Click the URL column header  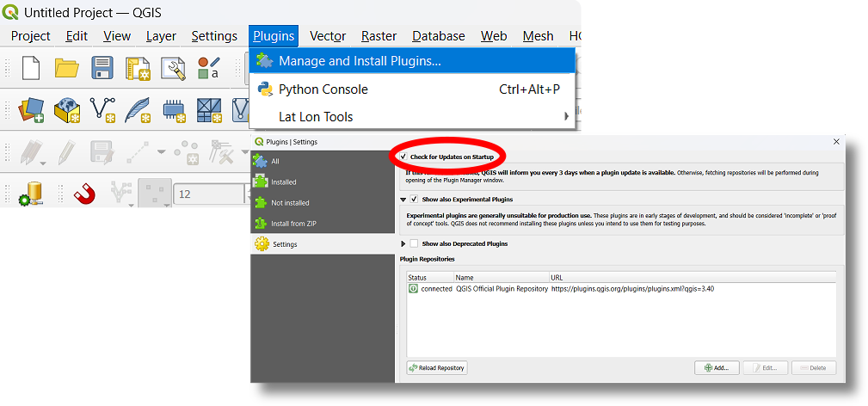click(x=692, y=278)
